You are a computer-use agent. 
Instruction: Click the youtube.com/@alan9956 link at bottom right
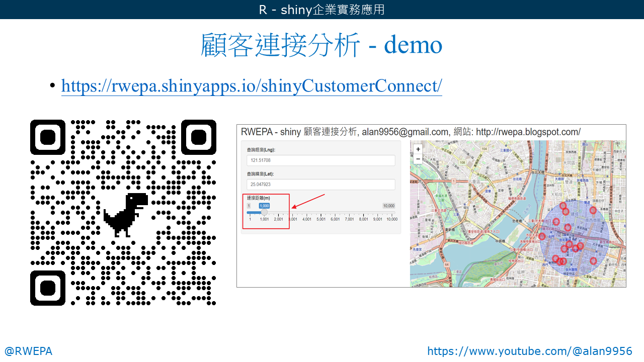pos(529,351)
